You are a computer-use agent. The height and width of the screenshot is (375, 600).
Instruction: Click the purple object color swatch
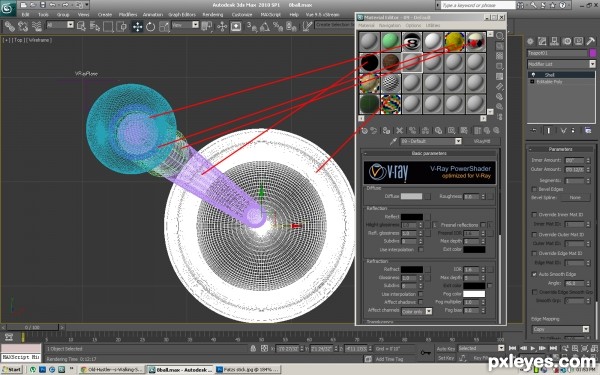point(593,53)
